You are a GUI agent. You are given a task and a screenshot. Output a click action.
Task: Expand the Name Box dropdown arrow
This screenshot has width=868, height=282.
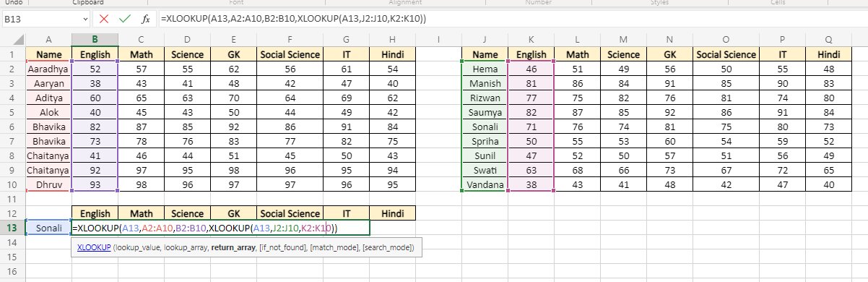click(x=86, y=20)
